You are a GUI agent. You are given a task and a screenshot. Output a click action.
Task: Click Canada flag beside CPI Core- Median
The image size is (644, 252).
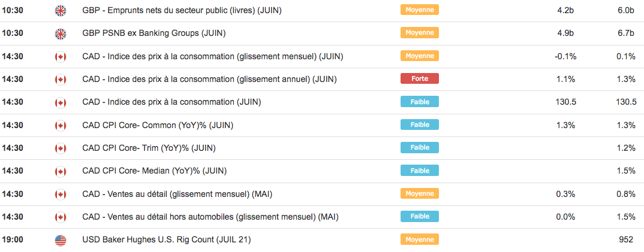point(61,171)
